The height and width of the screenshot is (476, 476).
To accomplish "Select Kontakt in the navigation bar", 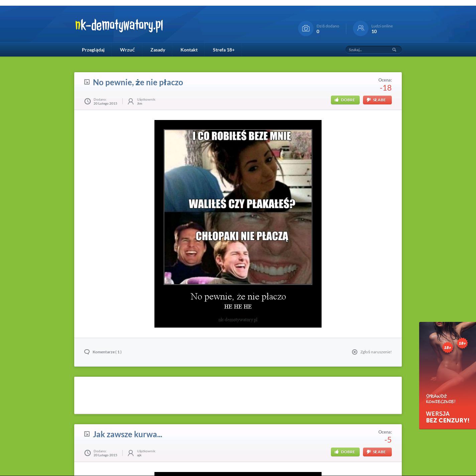I will [x=189, y=50].
